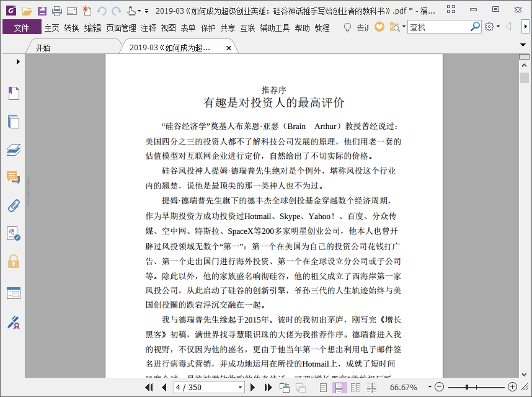Open the Layers panel
The height and width of the screenshot is (397, 532).
point(14,149)
